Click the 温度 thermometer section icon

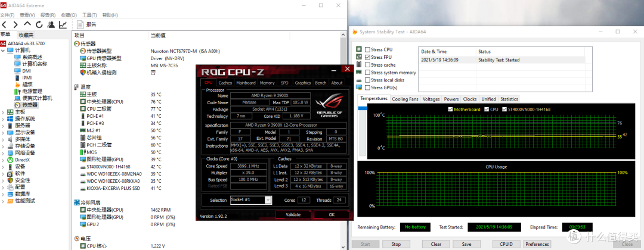[x=77, y=87]
